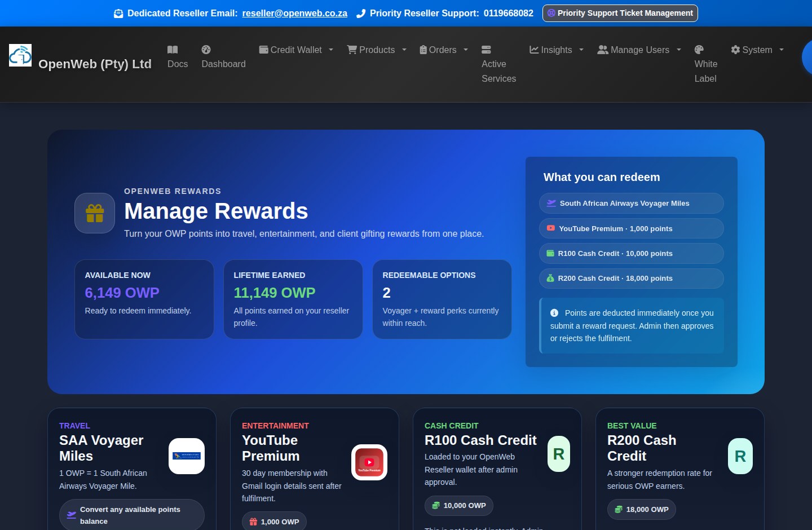Click the plane icon in Voyager Miles pill

(551, 204)
